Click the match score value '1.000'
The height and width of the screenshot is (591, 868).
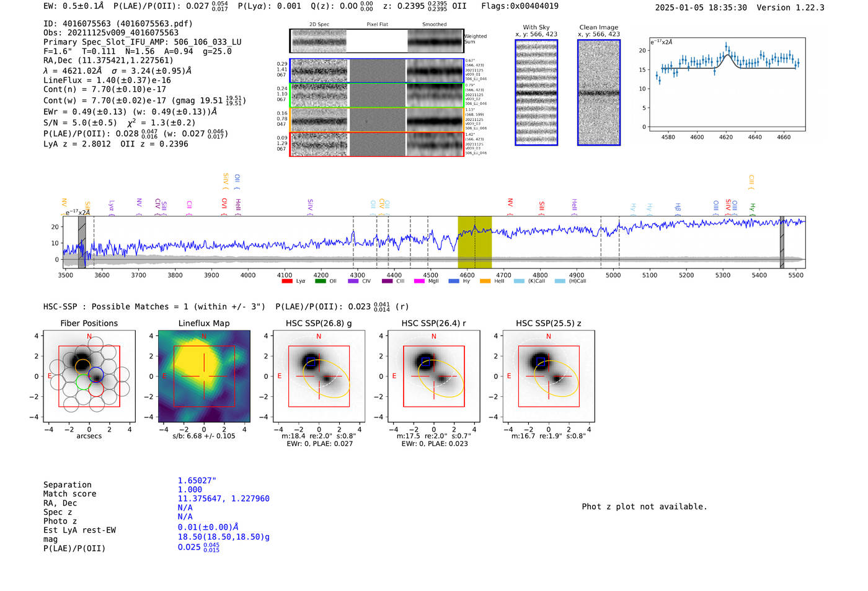[190, 489]
